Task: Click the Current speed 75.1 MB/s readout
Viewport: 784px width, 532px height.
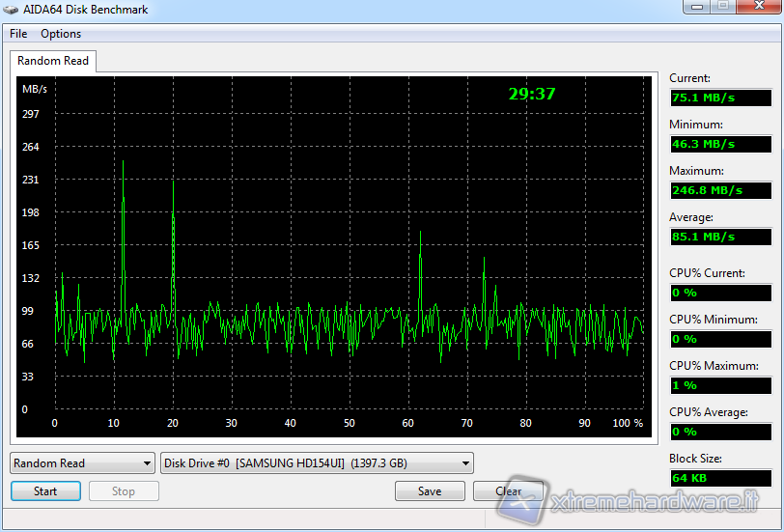Action: click(720, 98)
